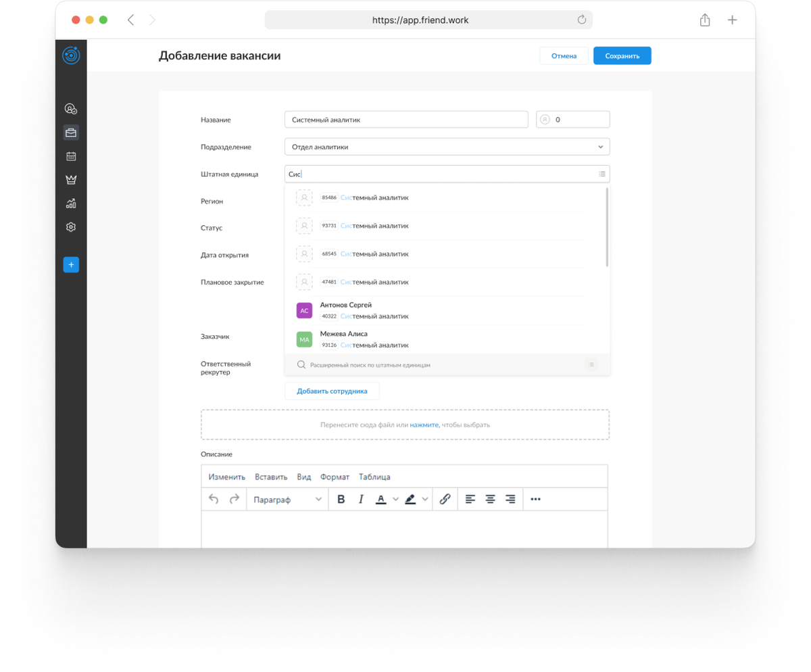Align text right
Viewport: 811px width, 672px height.
point(511,499)
